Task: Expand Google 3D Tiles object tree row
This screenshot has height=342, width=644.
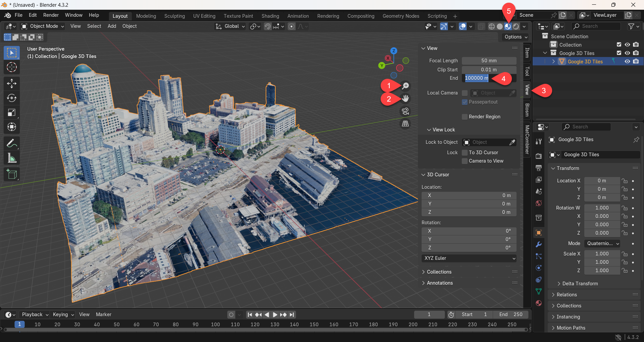Action: tap(553, 61)
